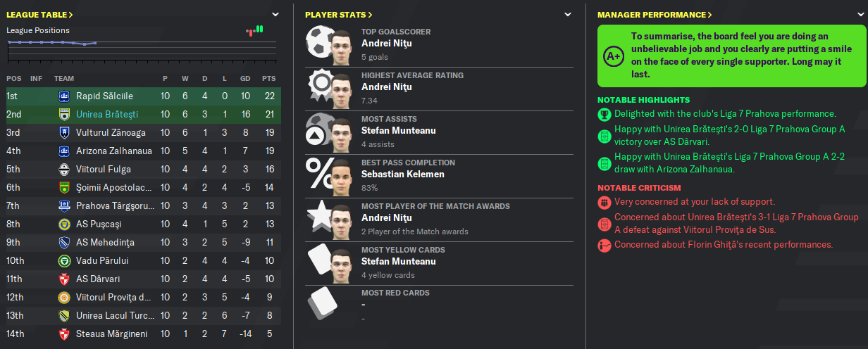This screenshot has height=349, width=868.
Task: Click the best pass completion percent icon
Action: click(320, 174)
